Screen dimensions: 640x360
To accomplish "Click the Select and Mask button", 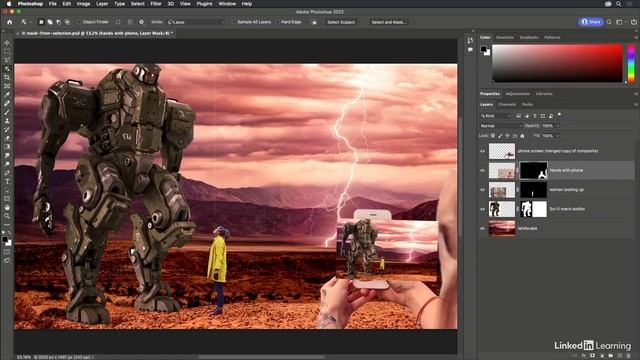I will [388, 22].
